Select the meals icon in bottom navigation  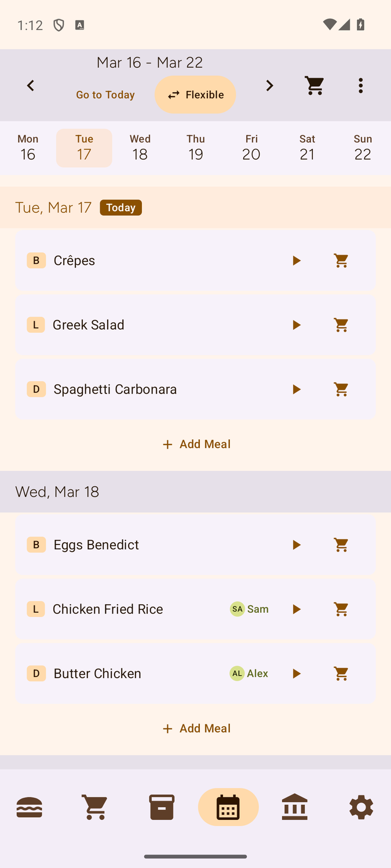pyautogui.click(x=30, y=807)
